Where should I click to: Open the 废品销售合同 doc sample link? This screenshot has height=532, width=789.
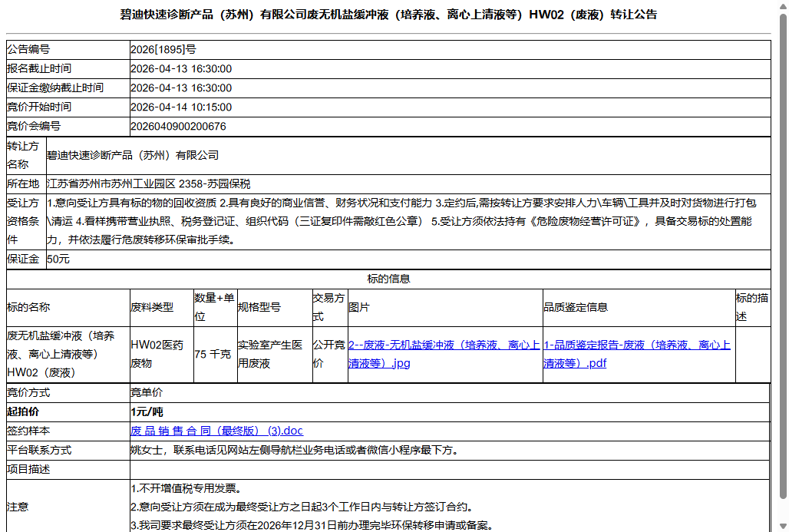coord(217,431)
